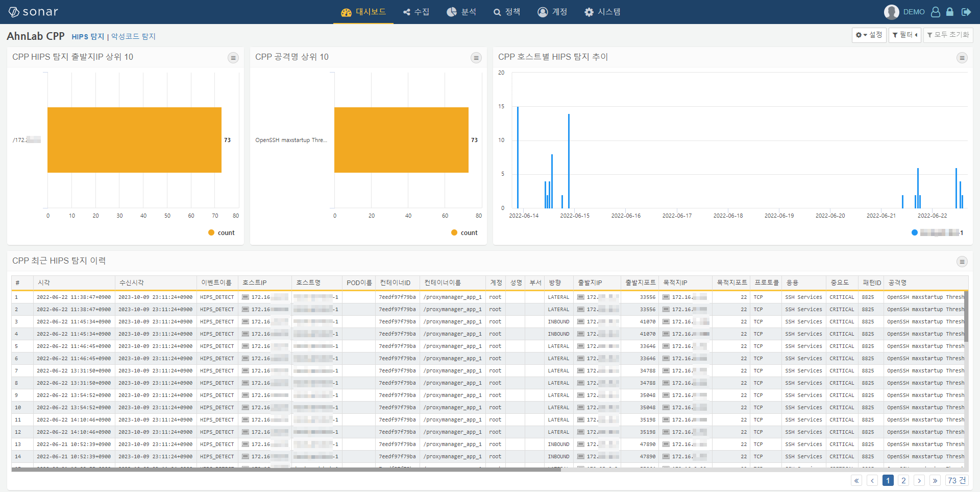Select INBOUND cell in row 3

tap(558, 321)
